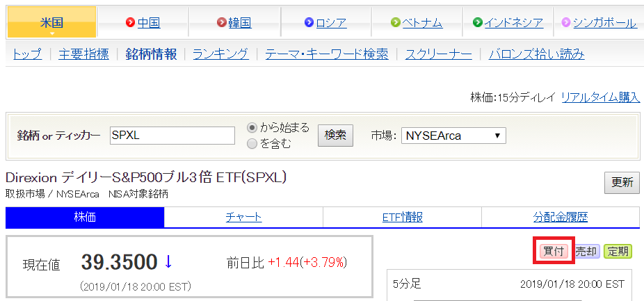Viewport: 644px width, 301px height.
Task: Open the 韓国 market tab
Action: pos(240,22)
